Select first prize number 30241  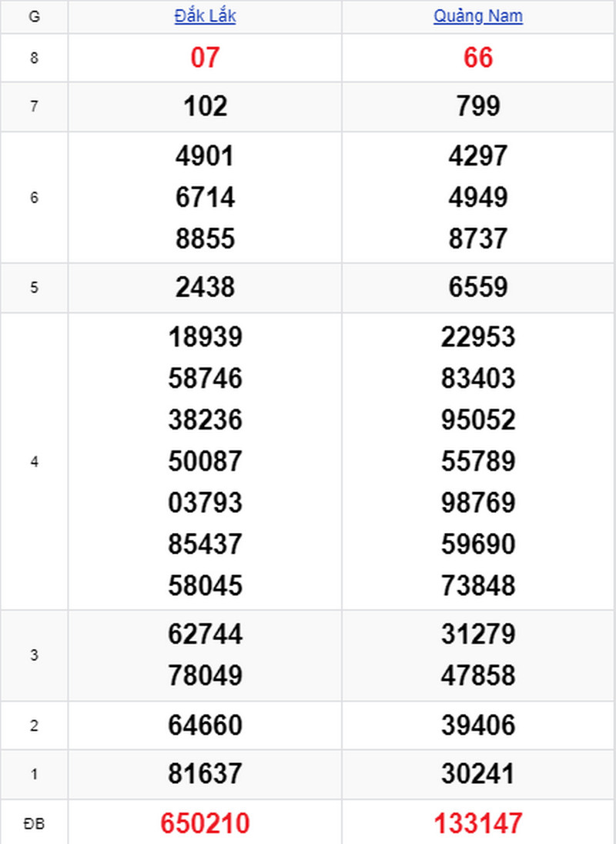(x=477, y=774)
